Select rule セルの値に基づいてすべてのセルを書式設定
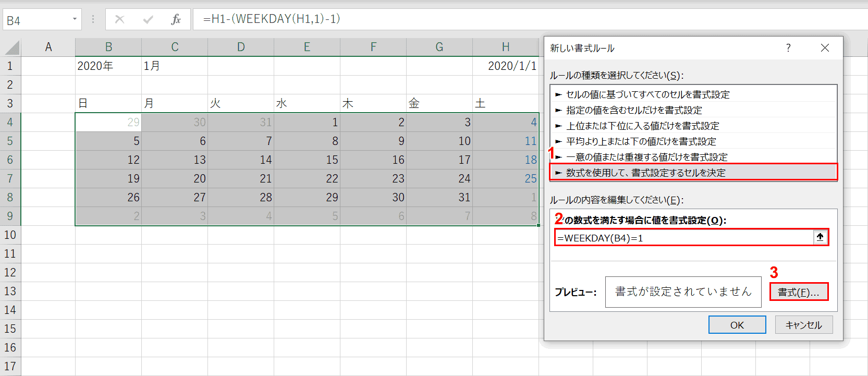Screen dimensions: 868x376 693,94
